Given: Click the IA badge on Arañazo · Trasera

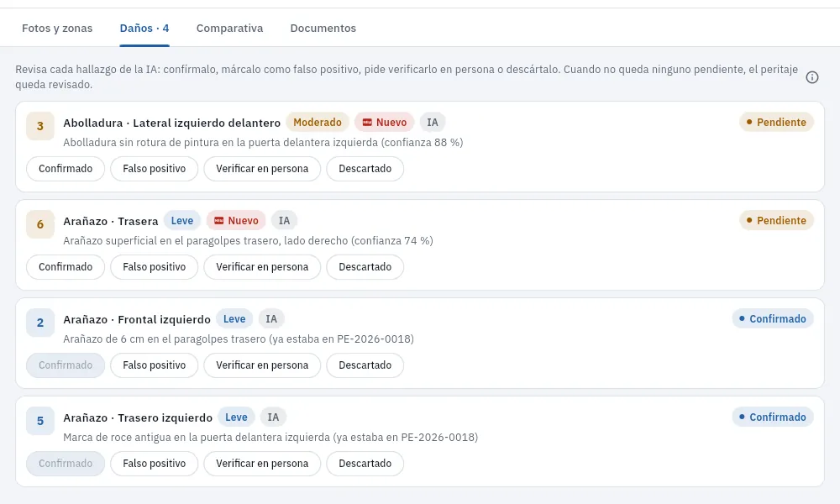Looking at the screenshot, I should (x=284, y=221).
